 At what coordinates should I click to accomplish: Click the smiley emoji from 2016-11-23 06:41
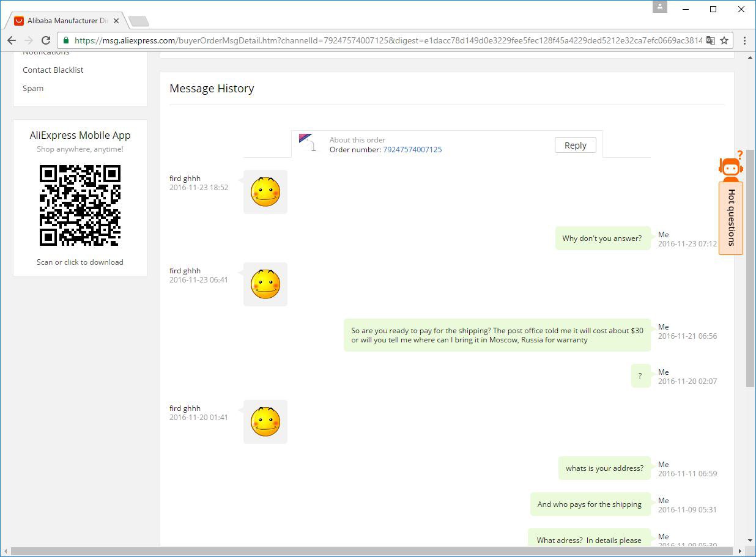[265, 284]
